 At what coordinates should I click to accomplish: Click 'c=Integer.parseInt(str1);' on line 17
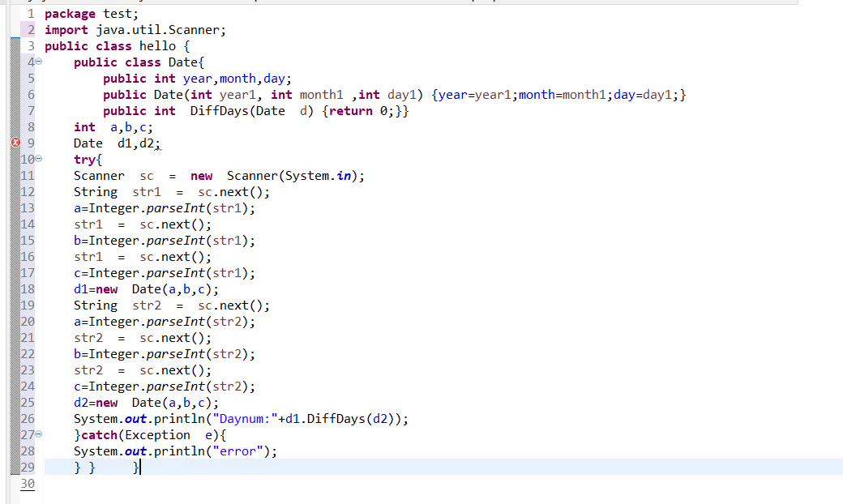(165, 273)
